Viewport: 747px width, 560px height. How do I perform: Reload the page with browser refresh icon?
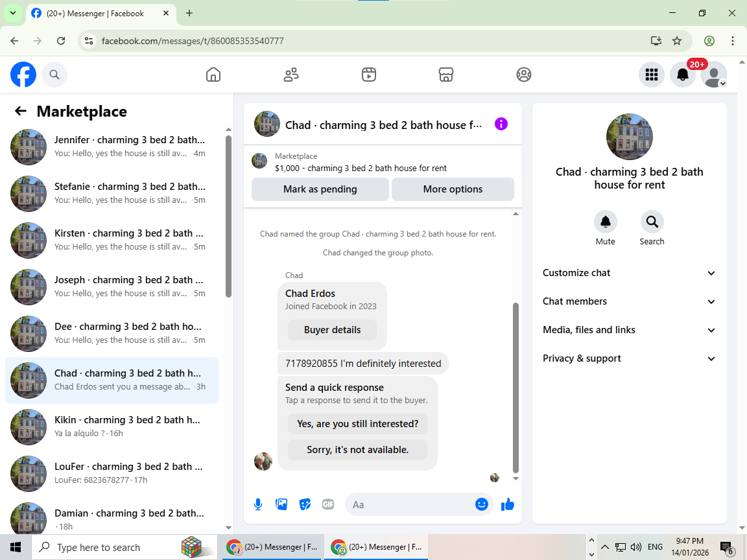[x=61, y=41]
